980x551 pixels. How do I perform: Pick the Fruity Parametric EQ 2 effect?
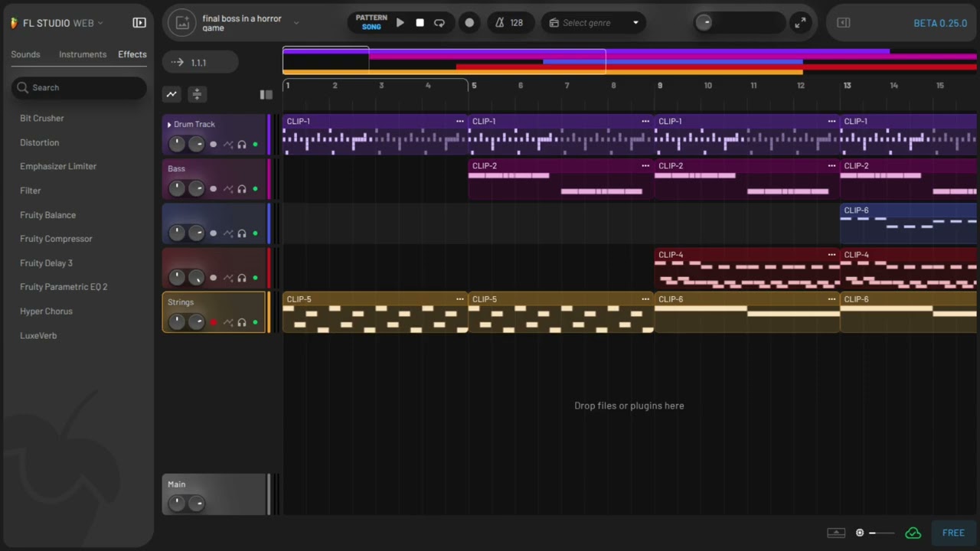[x=64, y=287]
